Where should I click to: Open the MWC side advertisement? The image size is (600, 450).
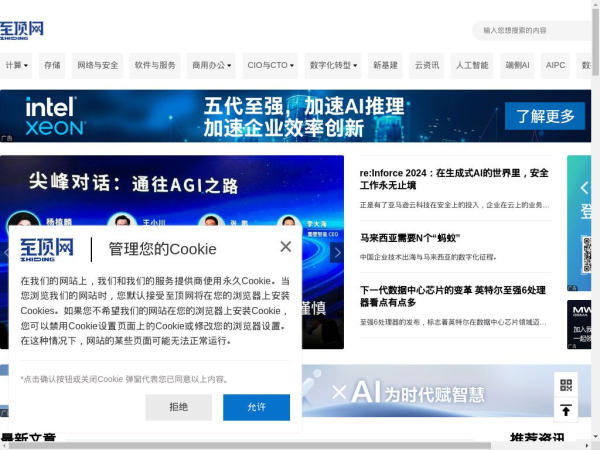coord(579,324)
